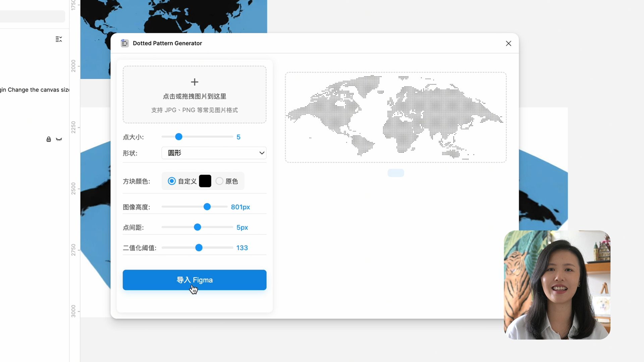Click the image drop zone text area
This screenshot has width=644, height=362.
pyautogui.click(x=195, y=97)
